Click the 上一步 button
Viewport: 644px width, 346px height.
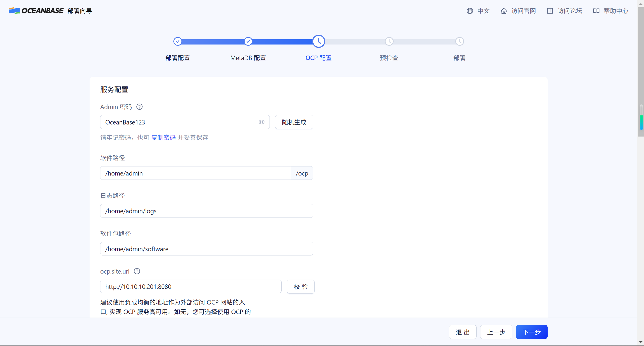496,332
